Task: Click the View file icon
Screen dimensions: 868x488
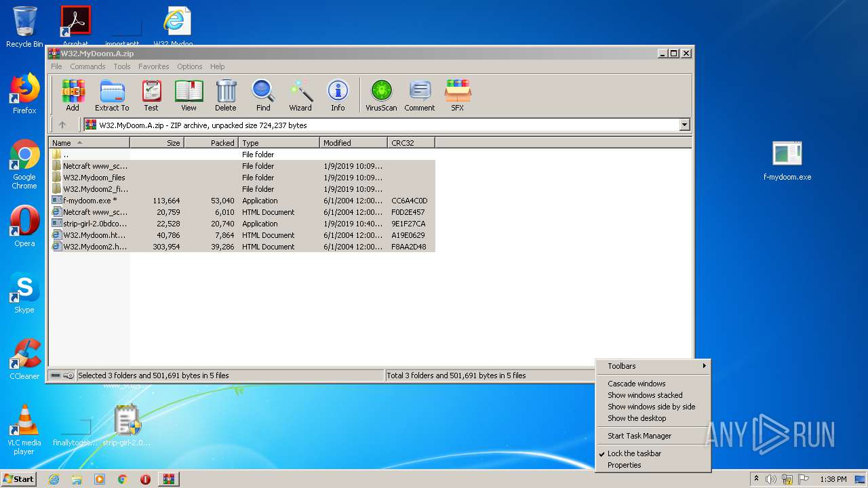Action: [x=189, y=95]
